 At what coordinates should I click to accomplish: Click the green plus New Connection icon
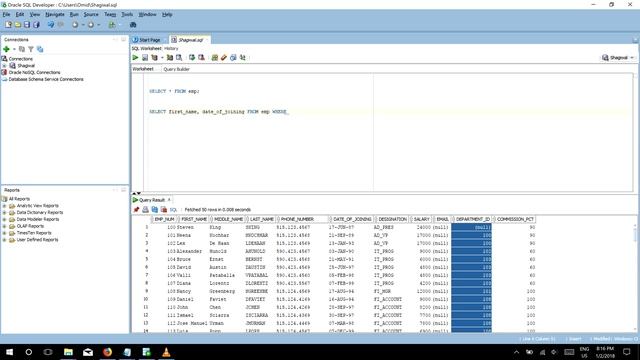6,49
